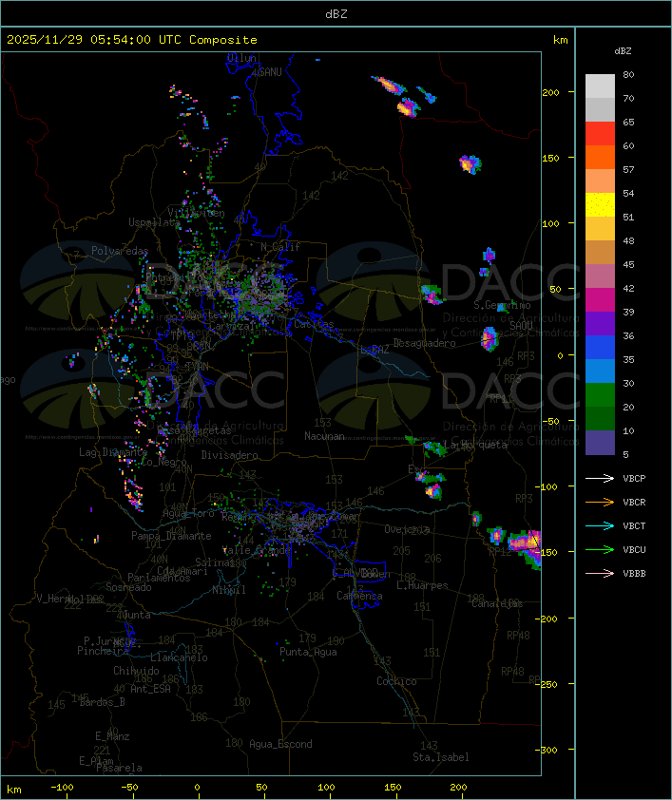The image size is (672, 800).
Task: Click the Chihuido place label
Action: (x=136, y=671)
